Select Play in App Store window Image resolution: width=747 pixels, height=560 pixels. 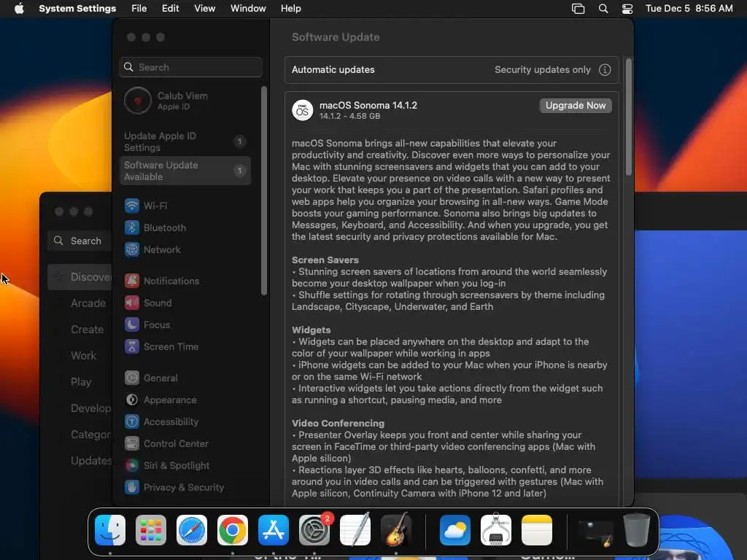(81, 382)
